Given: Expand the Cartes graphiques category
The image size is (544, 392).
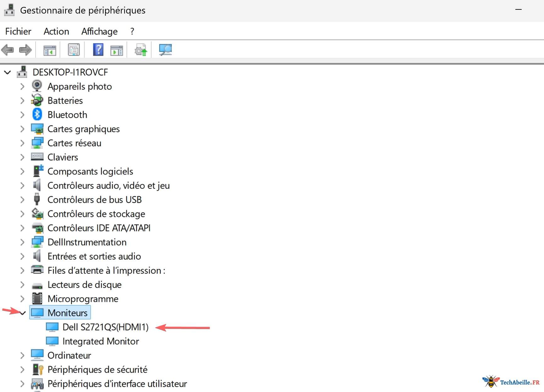Looking at the screenshot, I should click(22, 129).
